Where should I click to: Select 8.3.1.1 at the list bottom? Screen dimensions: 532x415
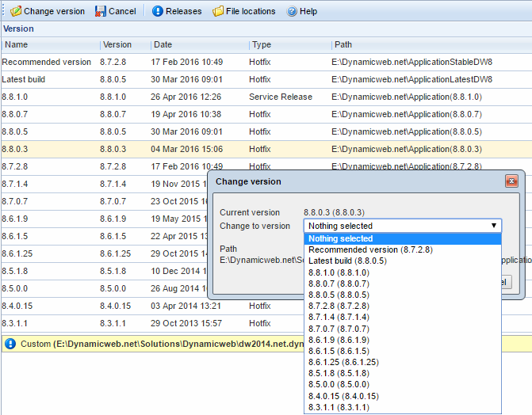click(x=339, y=407)
